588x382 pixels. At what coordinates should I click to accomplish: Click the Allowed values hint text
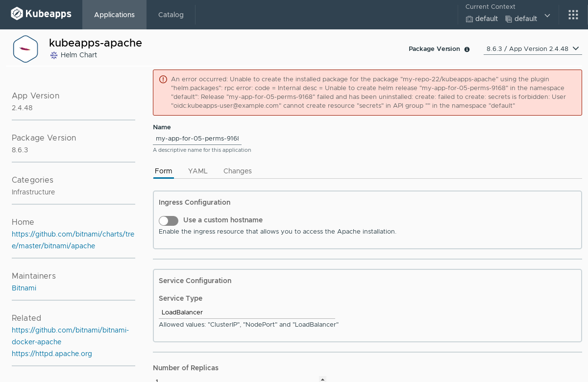click(249, 325)
